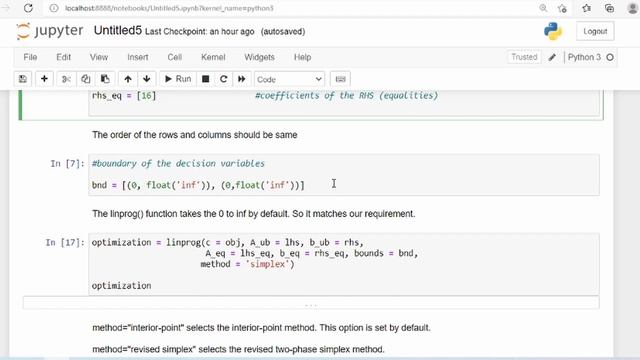The image size is (640, 360).
Task: Click the Logout button
Action: [595, 31]
